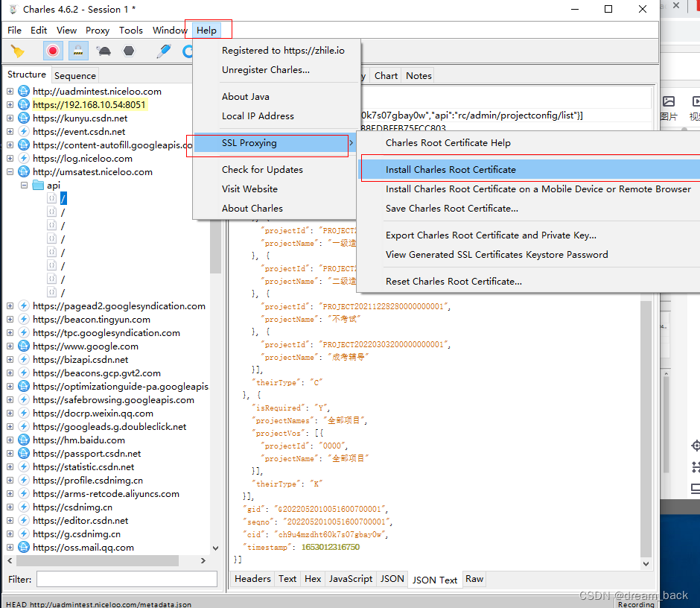Expand the log.niceloo.com host node
The image size is (700, 608).
tap(10, 158)
